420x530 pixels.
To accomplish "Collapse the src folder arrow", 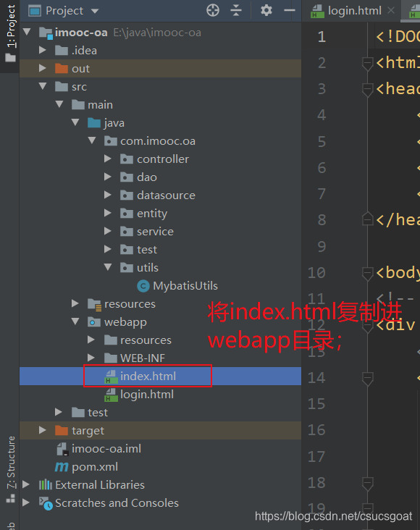I will (x=43, y=86).
